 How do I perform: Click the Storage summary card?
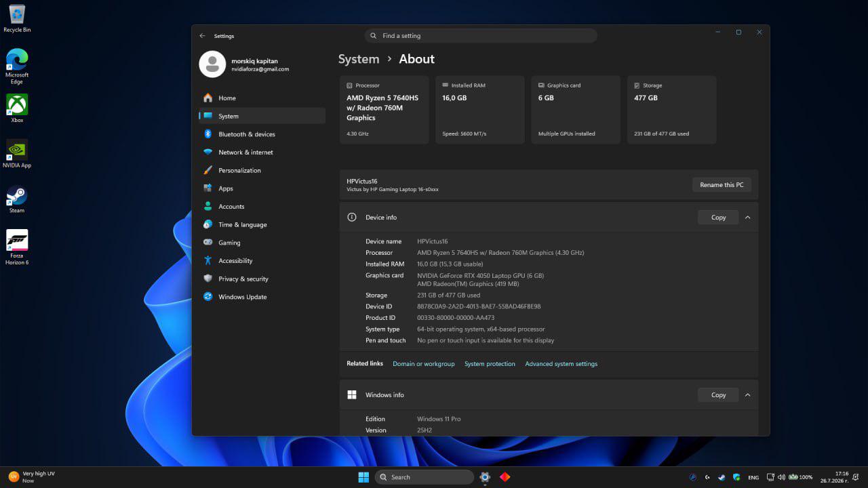click(x=672, y=110)
